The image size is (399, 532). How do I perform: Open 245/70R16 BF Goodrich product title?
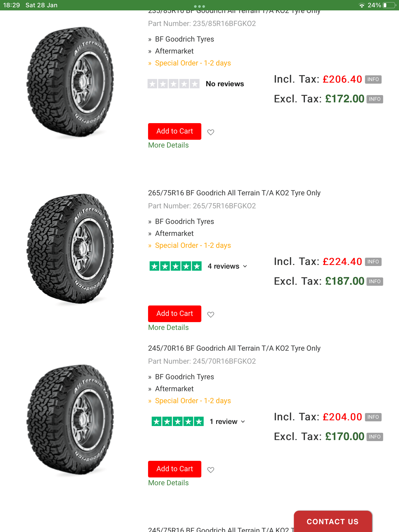[x=234, y=348]
